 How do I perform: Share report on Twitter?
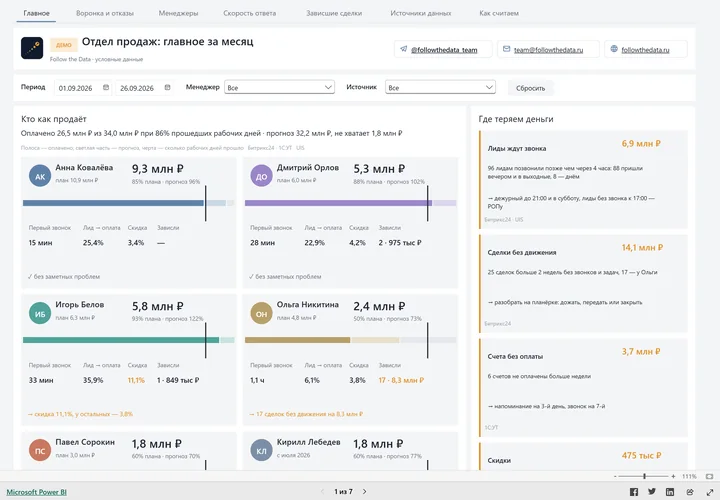[x=652, y=492]
